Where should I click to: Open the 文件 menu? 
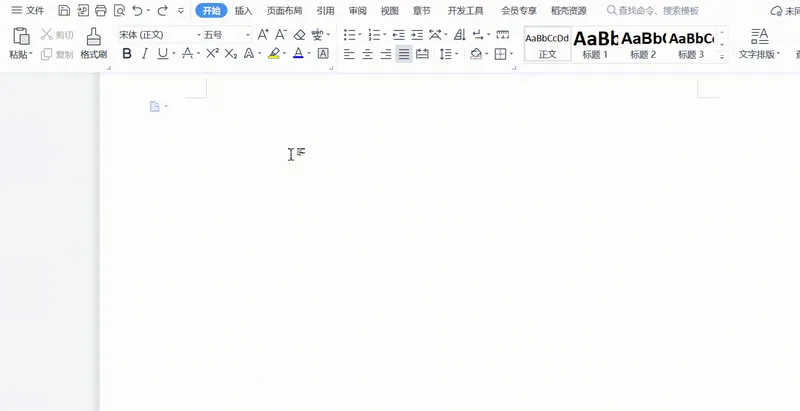[x=28, y=10]
